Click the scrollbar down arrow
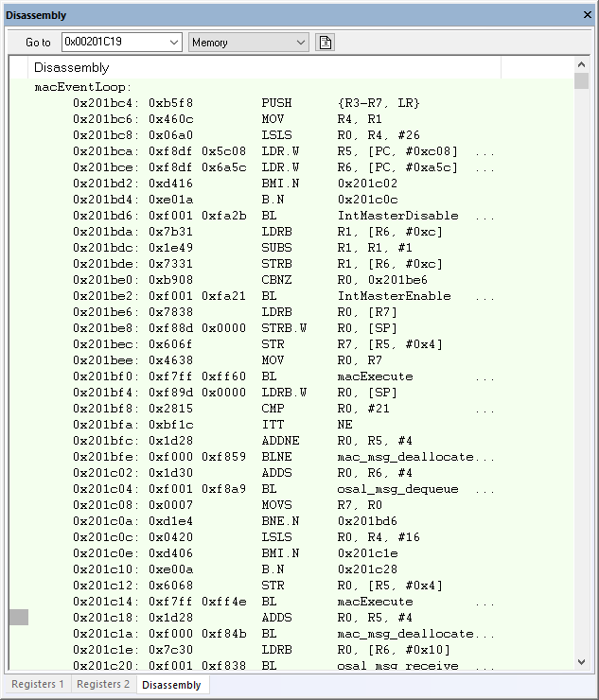 point(581,661)
